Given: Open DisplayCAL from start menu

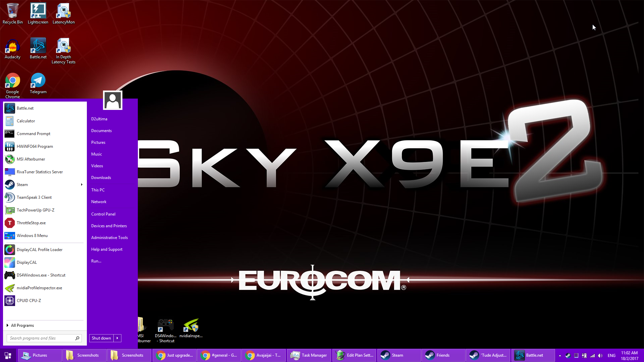Looking at the screenshot, I should (45, 262).
